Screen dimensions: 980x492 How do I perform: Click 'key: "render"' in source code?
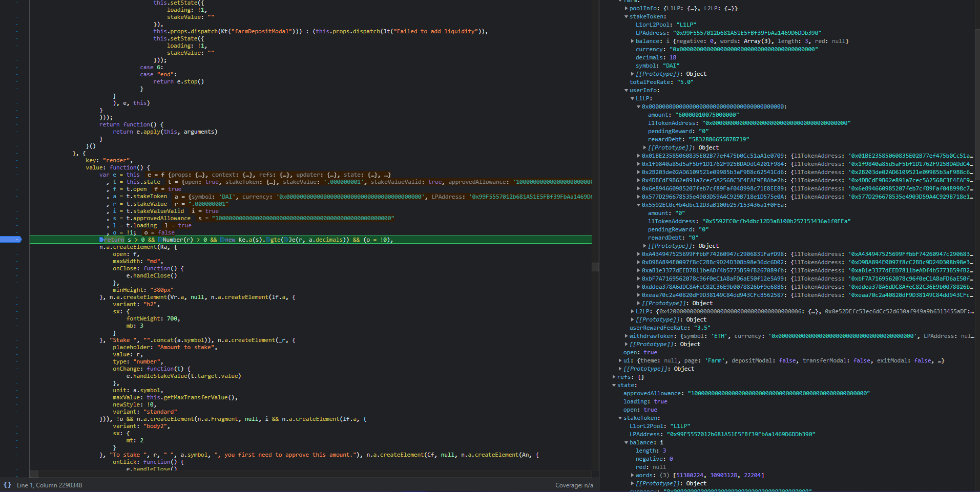click(109, 160)
